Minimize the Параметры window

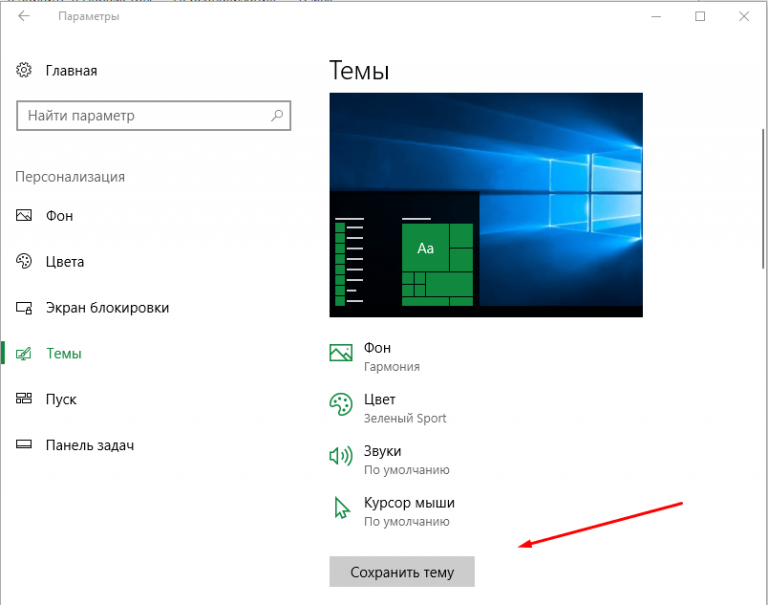(x=655, y=16)
